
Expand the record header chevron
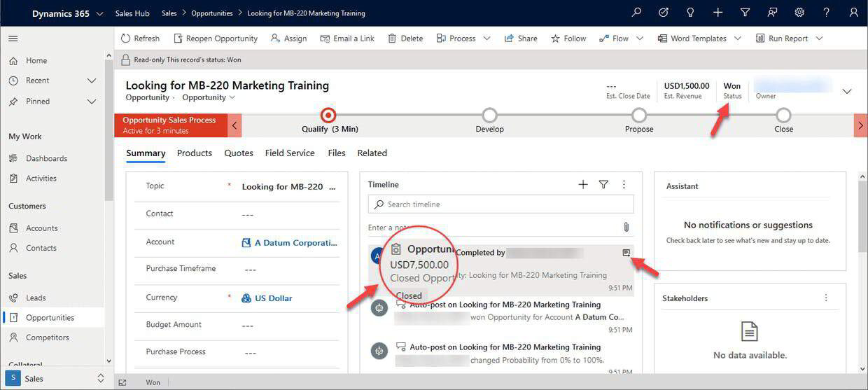pos(847,91)
